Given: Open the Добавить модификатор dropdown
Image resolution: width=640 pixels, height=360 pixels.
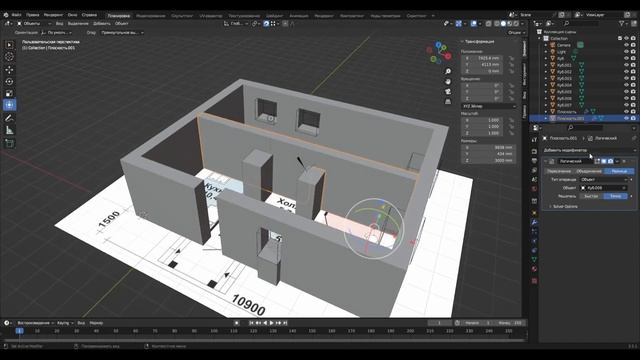Looking at the screenshot, I should point(589,150).
